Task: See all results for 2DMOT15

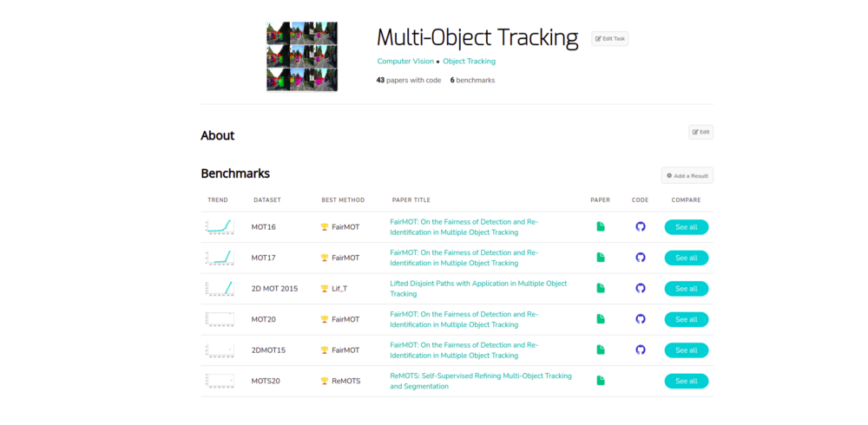Action: pos(687,350)
